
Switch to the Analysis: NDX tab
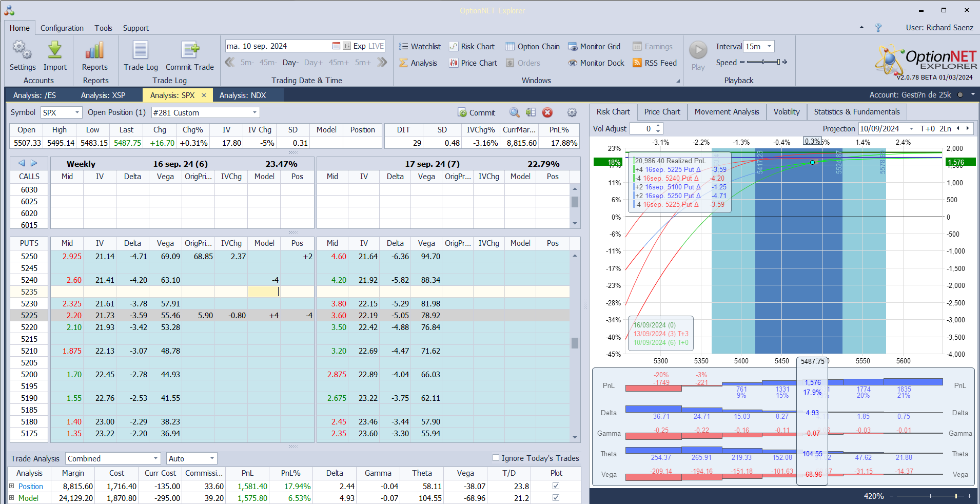[x=243, y=95]
